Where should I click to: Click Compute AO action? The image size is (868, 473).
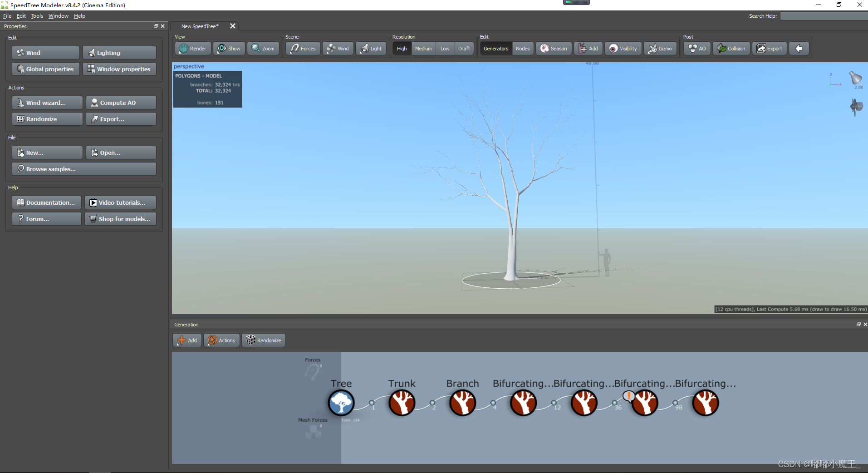(x=121, y=103)
